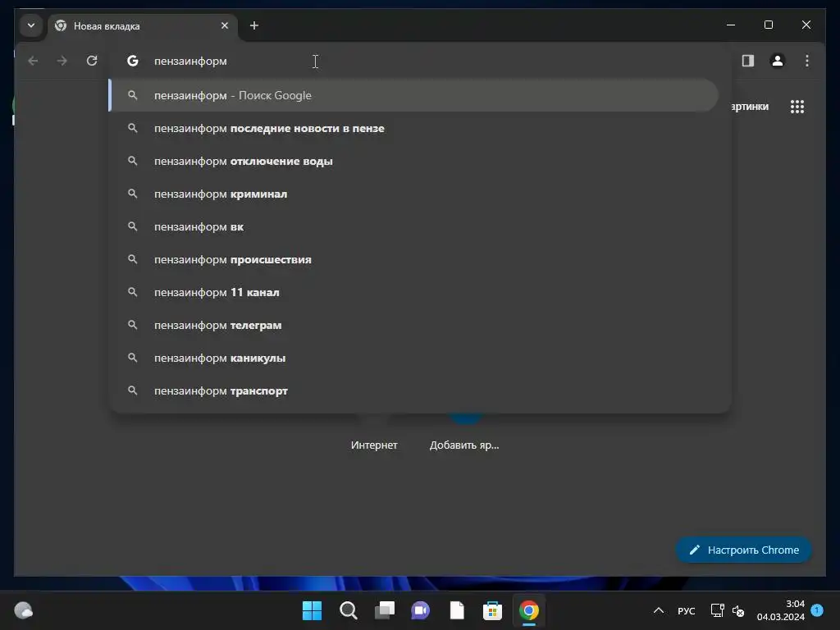Switch the РУС input language indicator
Viewport: 840px width, 630px height.
point(687,611)
